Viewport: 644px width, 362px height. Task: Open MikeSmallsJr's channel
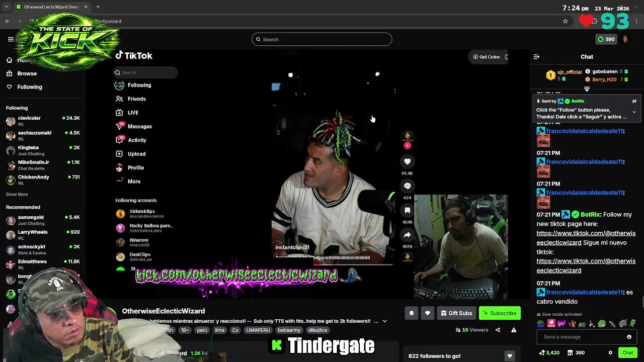tap(43, 165)
